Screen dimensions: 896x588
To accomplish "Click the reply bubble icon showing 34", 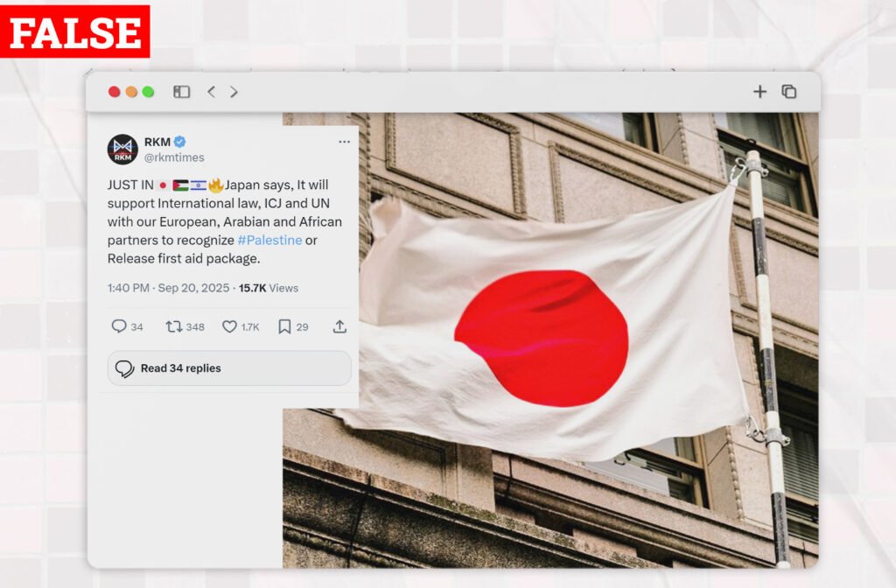I will point(119,326).
